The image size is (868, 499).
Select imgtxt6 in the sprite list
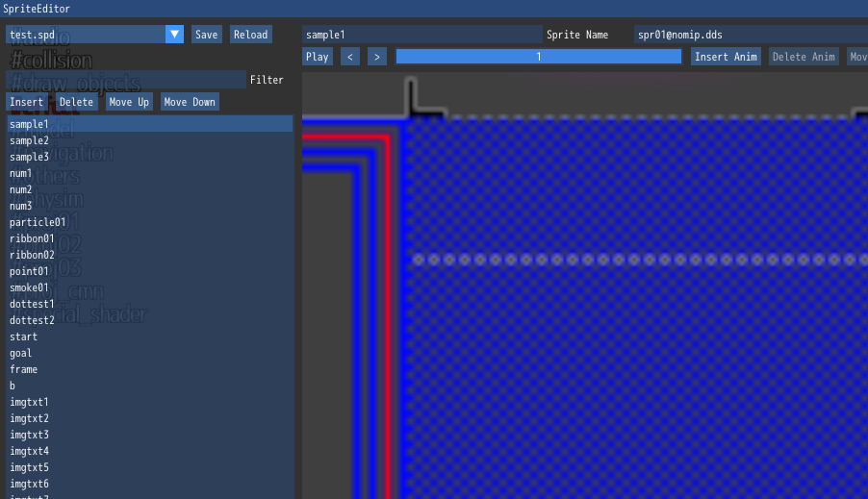click(x=149, y=484)
